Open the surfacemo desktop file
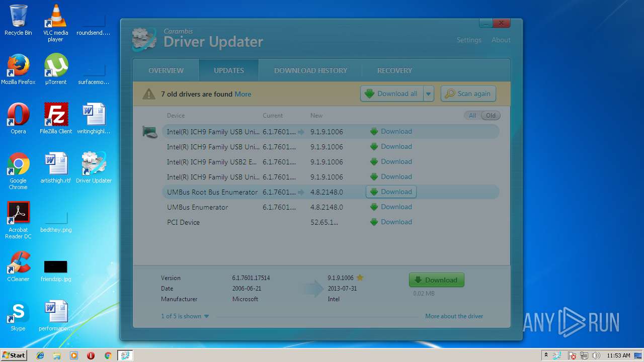Screen dimensions: 644x362 pos(94,74)
